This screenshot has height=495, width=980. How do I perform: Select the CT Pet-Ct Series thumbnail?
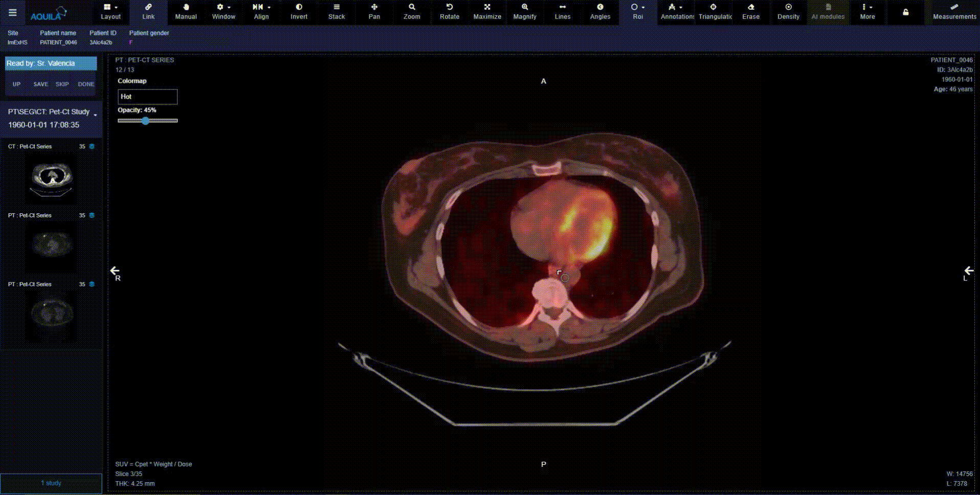[52, 177]
